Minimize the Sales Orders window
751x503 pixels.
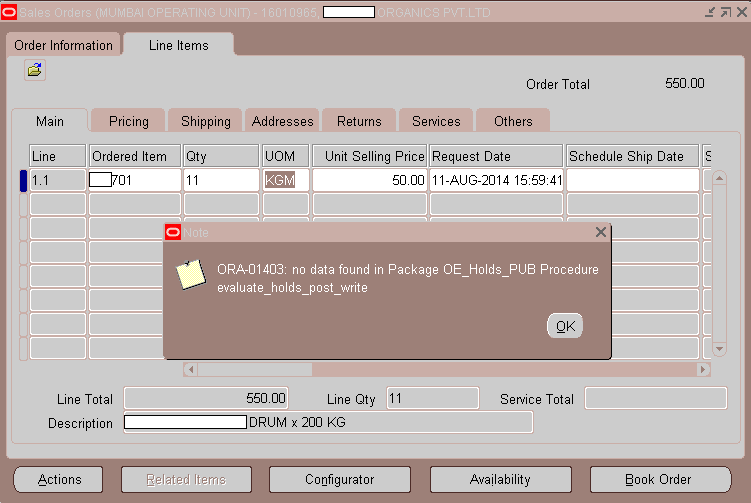point(710,12)
